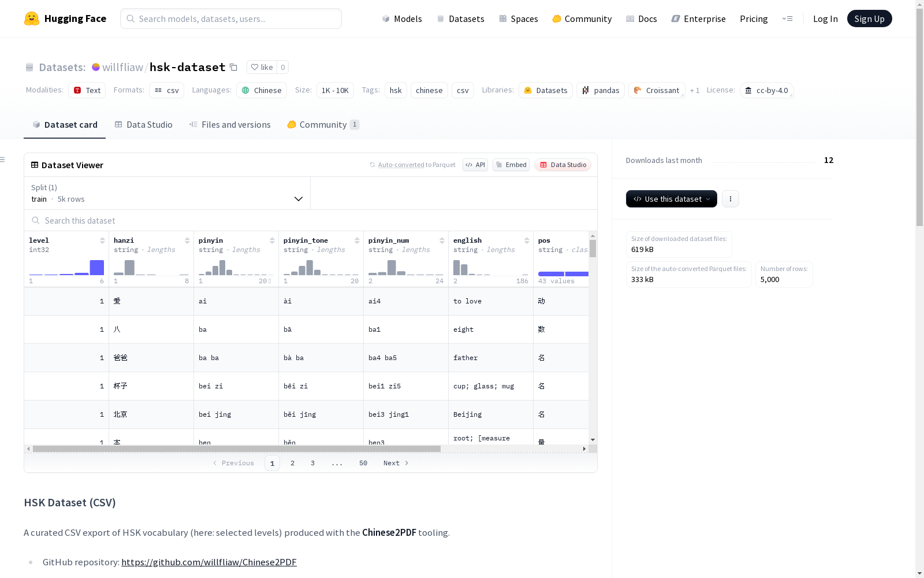Filter by the Text modality tag

87,90
